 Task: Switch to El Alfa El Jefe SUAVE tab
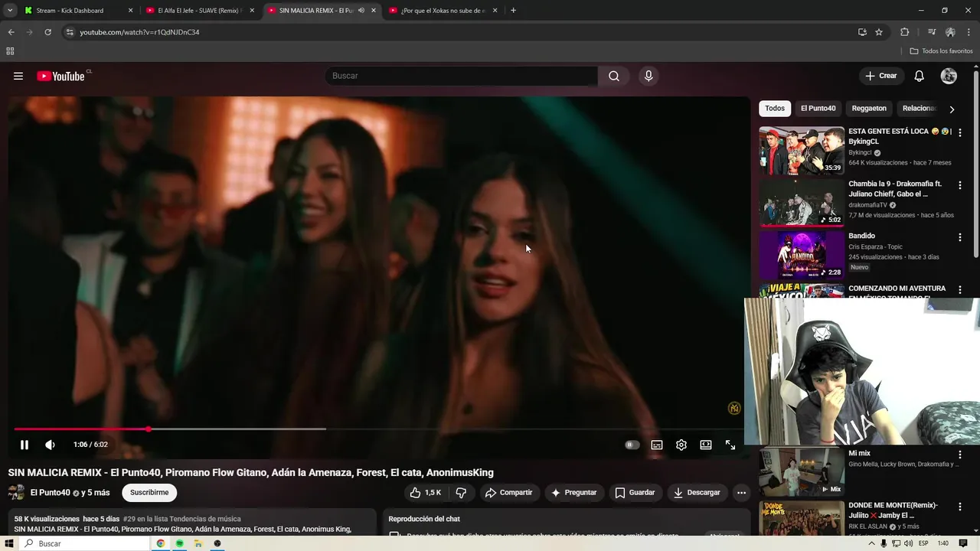199,11
